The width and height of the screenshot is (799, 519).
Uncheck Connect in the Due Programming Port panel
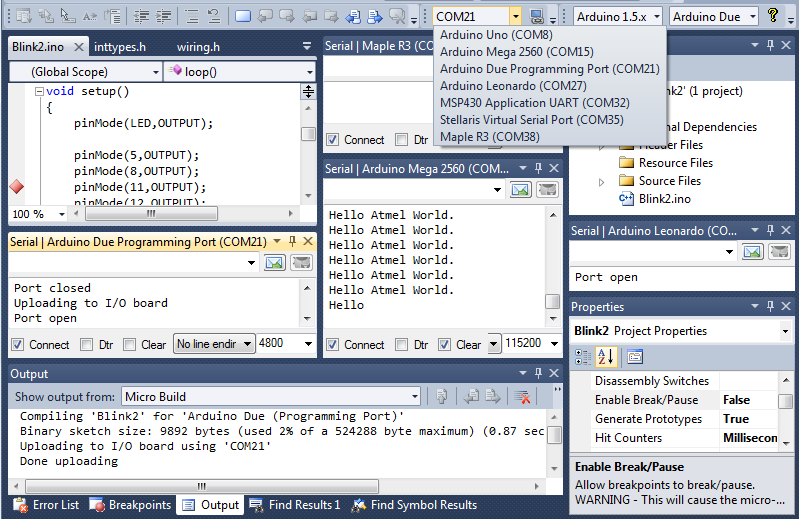click(17, 345)
